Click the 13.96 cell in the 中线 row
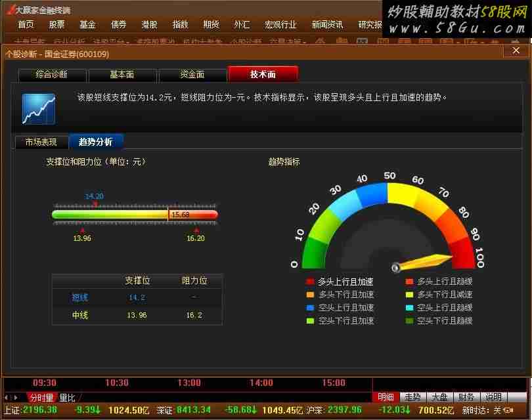 coord(137,315)
